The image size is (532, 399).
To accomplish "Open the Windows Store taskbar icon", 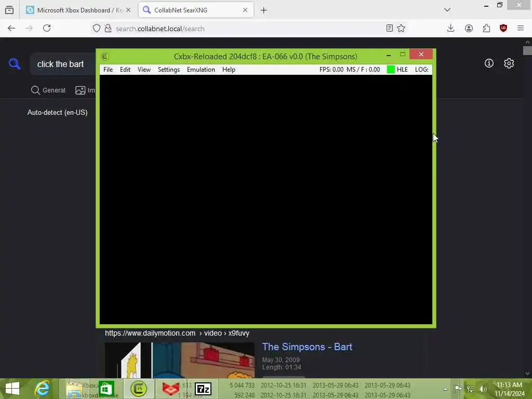I will (x=106, y=389).
